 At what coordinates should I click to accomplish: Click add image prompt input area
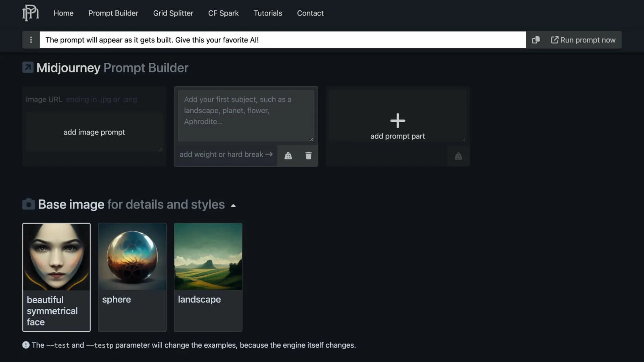[x=94, y=132]
